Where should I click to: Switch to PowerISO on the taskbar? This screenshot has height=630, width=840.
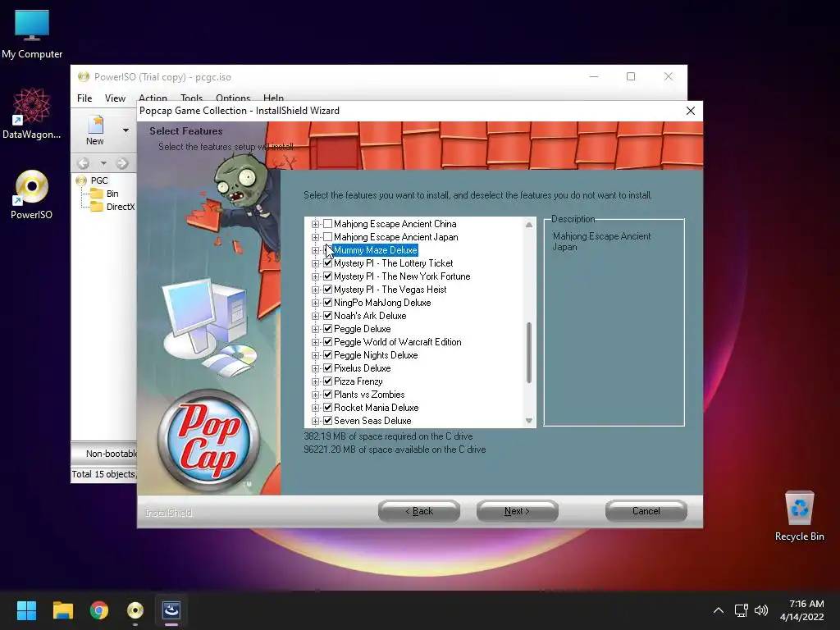point(135,610)
